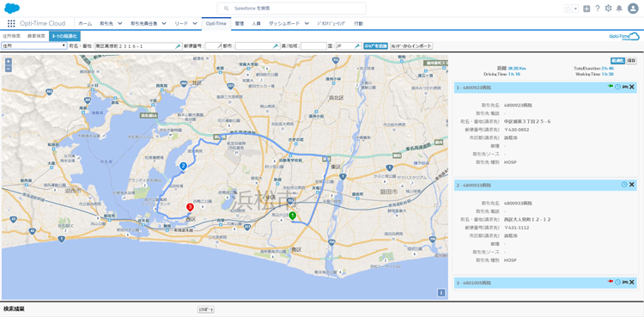The width and height of the screenshot is (644, 317).
Task: Click the bed icon on stop 3
Action: tap(625, 282)
